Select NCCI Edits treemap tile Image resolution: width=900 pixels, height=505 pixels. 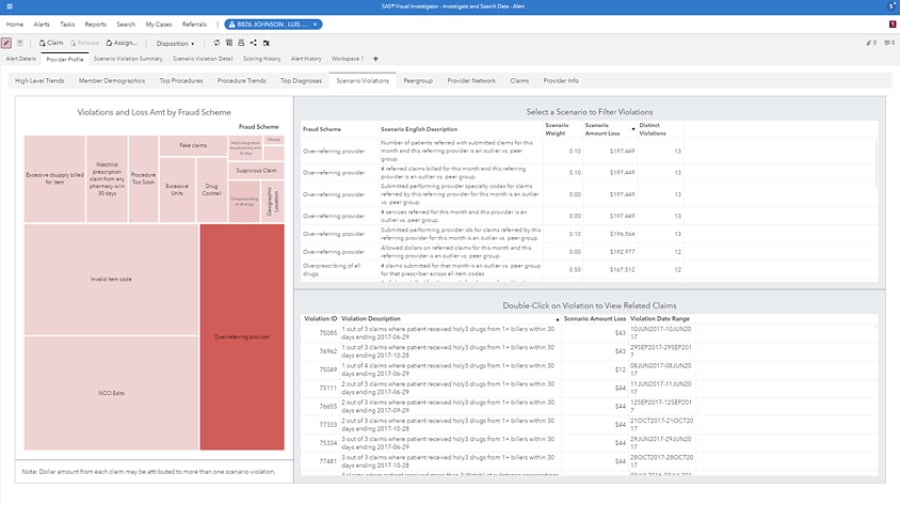111,393
